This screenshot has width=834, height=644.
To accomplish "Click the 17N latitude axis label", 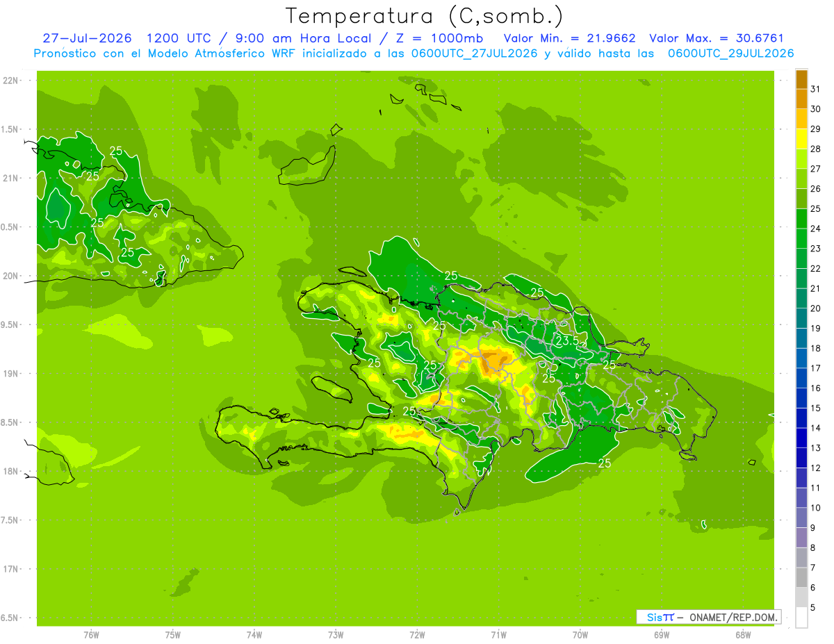I will pos(11,569).
